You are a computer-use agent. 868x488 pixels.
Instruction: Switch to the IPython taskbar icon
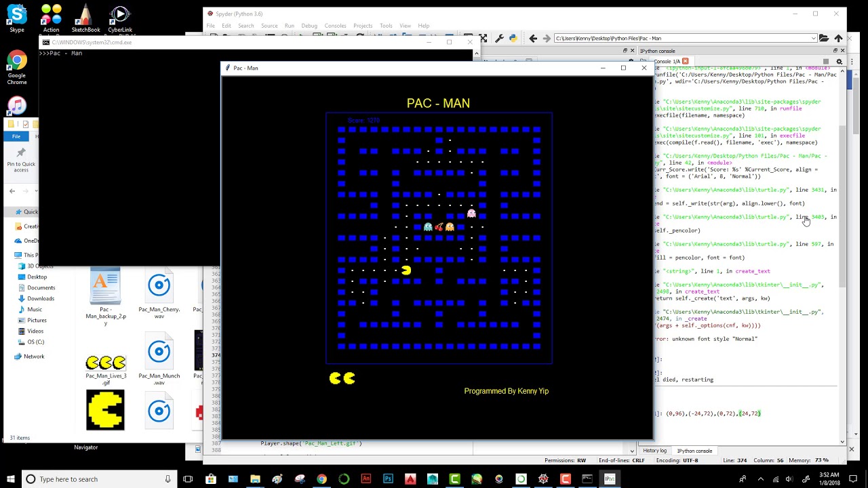tap(609, 479)
